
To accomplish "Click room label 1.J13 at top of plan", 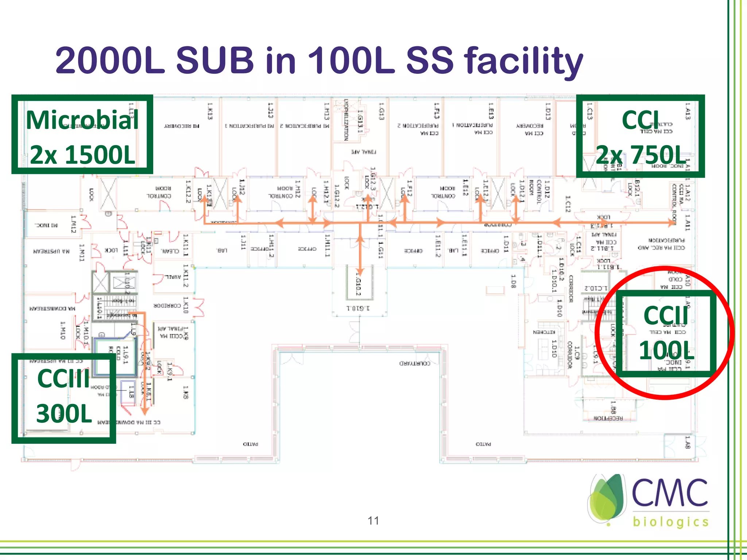I will 270,110.
